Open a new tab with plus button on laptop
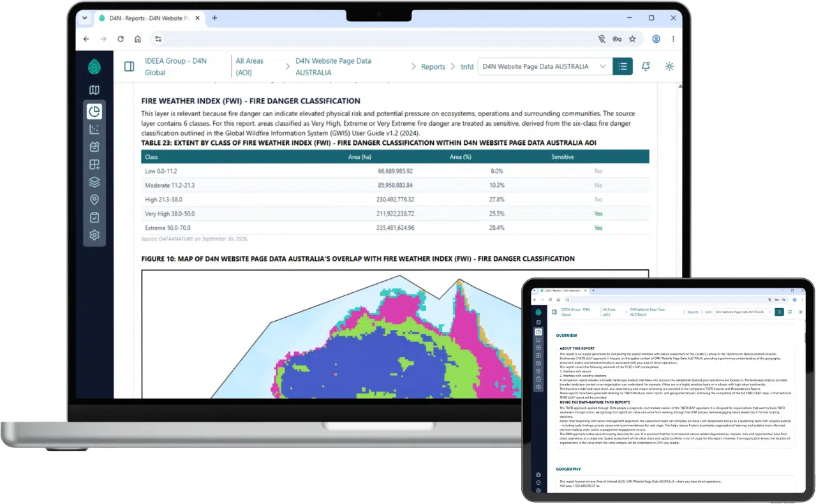Image resolution: width=816 pixels, height=504 pixels. click(214, 18)
